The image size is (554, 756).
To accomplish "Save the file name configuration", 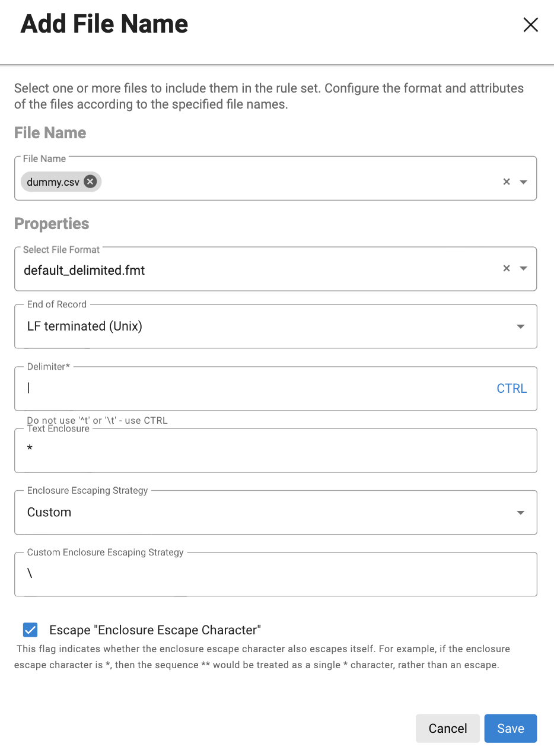I will [510, 728].
